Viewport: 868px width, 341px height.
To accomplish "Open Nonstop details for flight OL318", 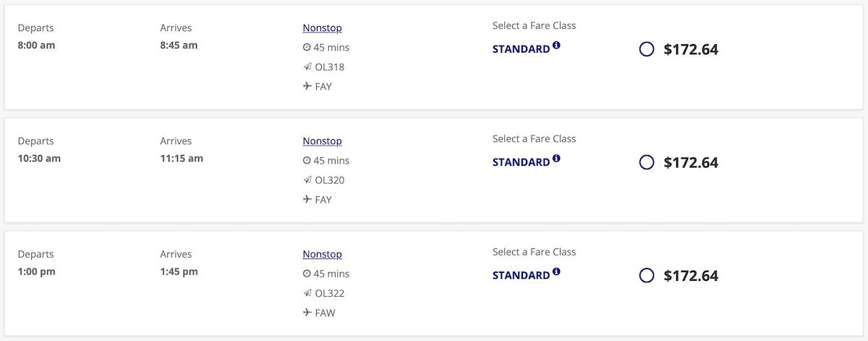I will [322, 28].
